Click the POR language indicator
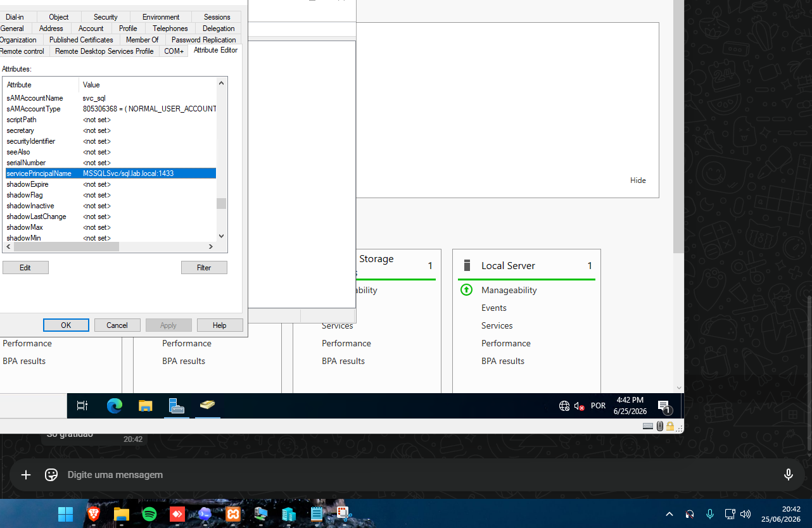This screenshot has width=812, height=528. point(598,406)
